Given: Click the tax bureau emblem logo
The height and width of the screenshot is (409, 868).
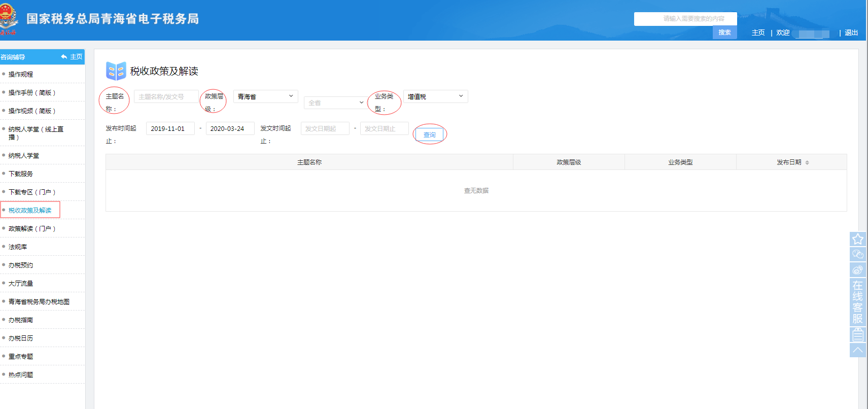Looking at the screenshot, I should coord(8,19).
